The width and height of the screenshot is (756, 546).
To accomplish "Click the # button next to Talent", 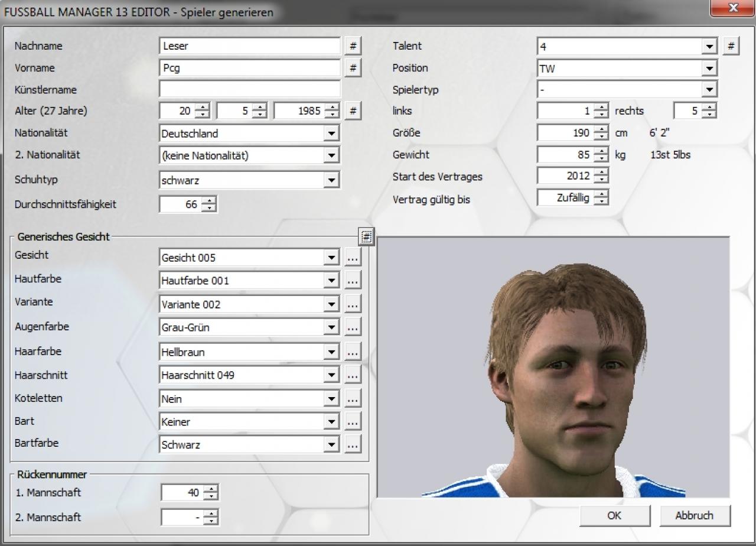I will click(731, 46).
